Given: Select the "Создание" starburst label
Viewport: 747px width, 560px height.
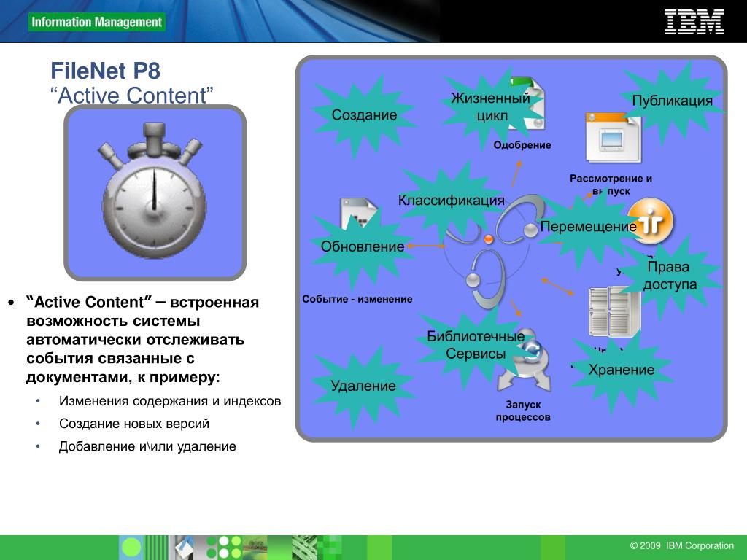Looking at the screenshot, I should pyautogui.click(x=364, y=114).
